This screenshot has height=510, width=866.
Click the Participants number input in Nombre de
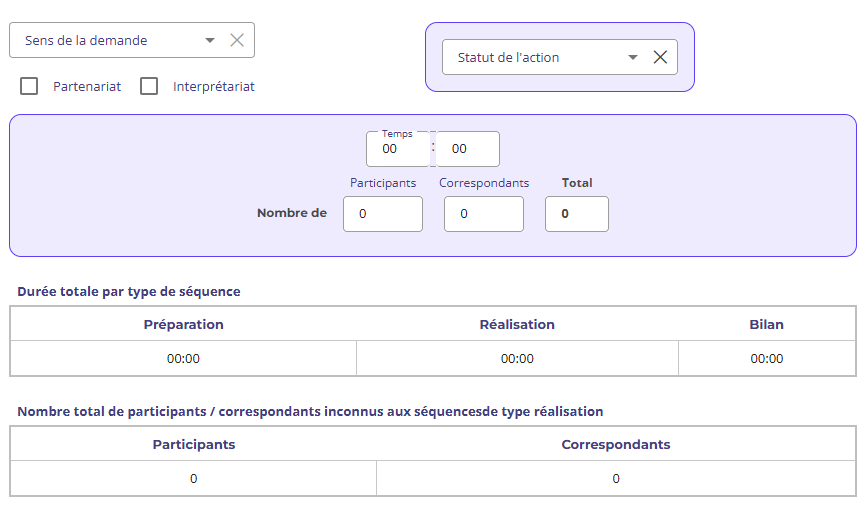click(382, 214)
